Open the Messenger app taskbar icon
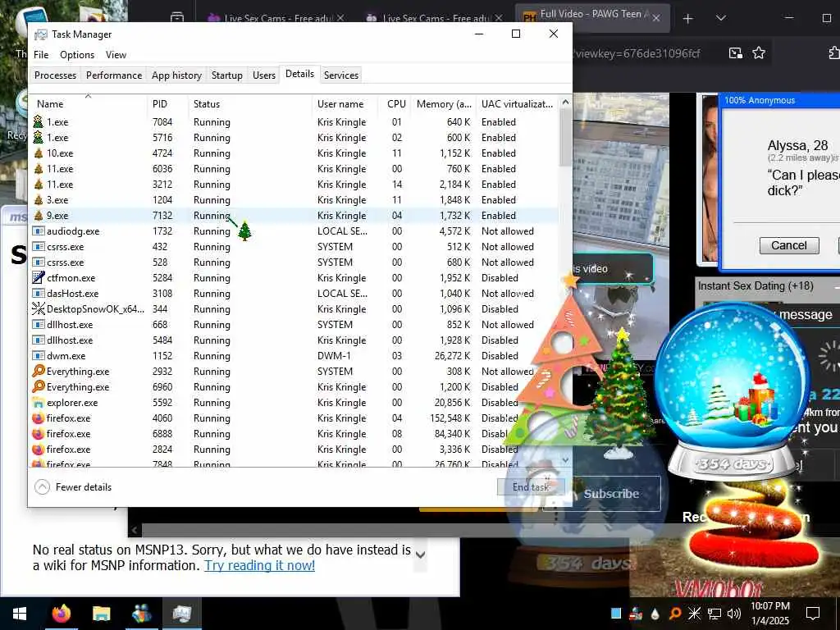The width and height of the screenshot is (840, 630). point(141,614)
